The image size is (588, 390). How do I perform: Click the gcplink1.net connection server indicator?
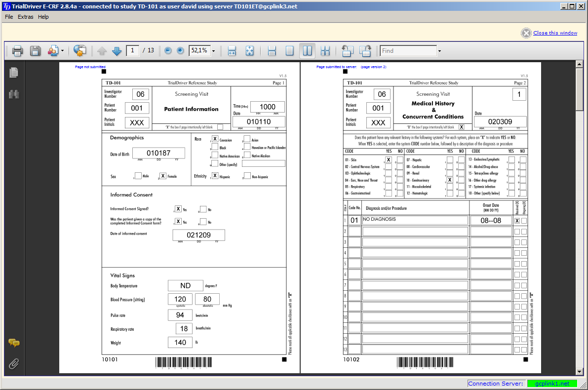point(551,384)
